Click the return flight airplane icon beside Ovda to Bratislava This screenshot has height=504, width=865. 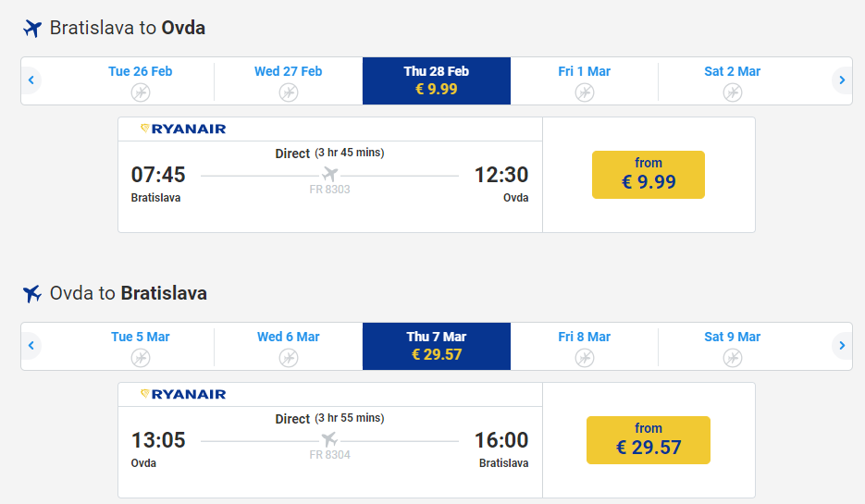click(32, 294)
